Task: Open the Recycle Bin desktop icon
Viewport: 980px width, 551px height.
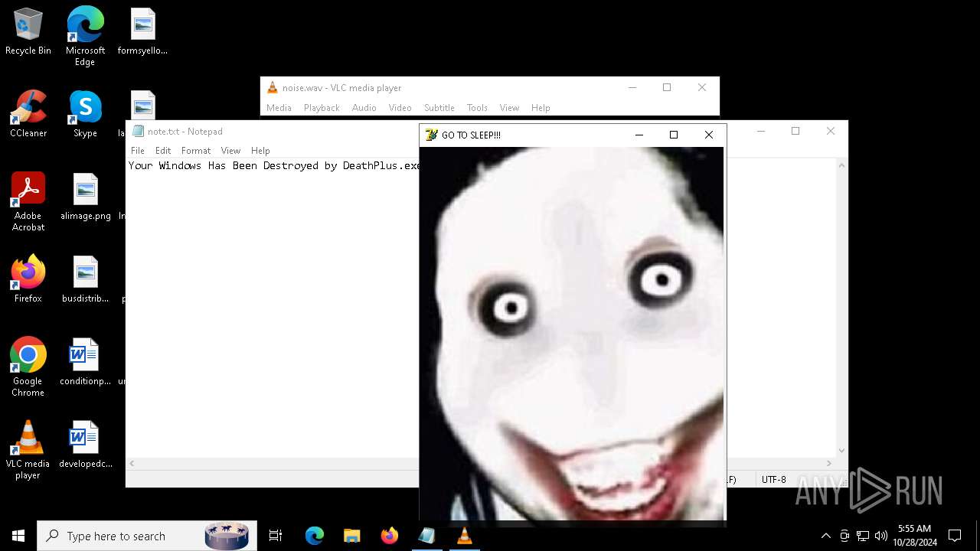Action: click(28, 32)
